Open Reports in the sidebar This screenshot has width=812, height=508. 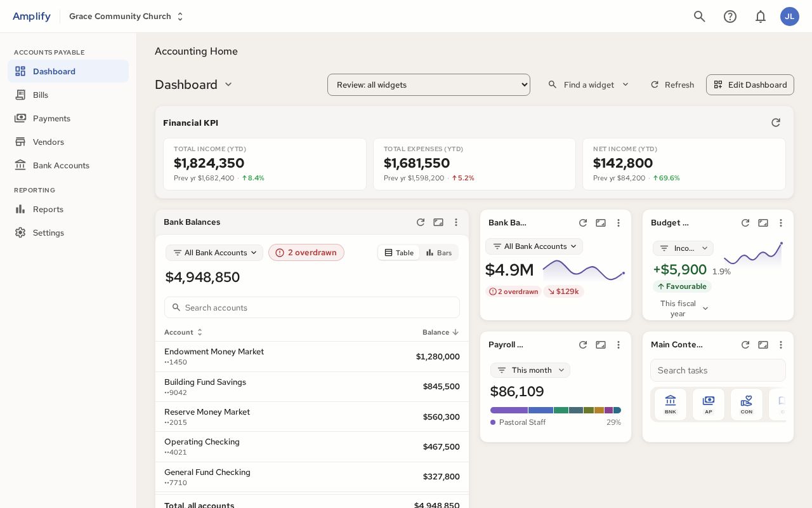click(68, 209)
